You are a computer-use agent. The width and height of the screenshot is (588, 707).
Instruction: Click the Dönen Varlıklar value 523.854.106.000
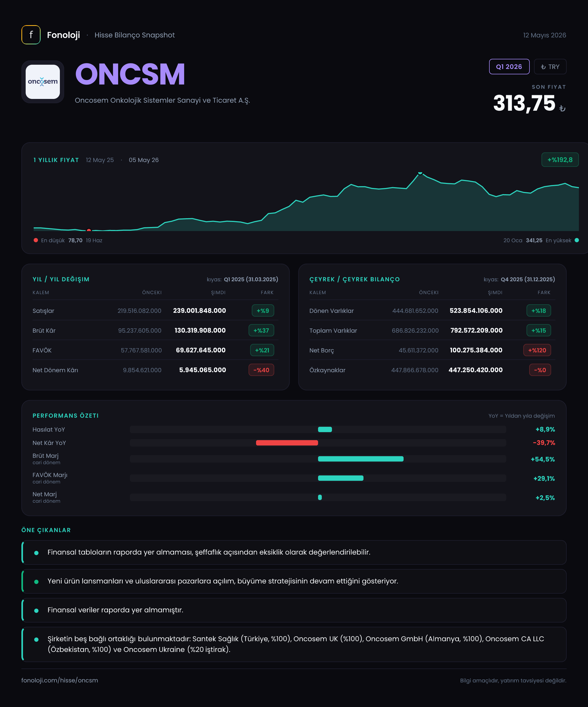(476, 310)
